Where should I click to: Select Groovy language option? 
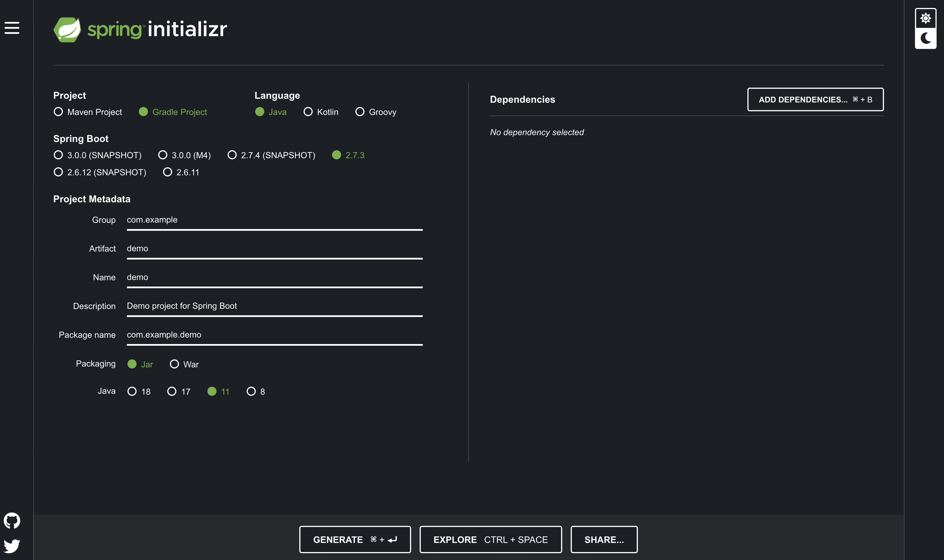[x=360, y=112]
